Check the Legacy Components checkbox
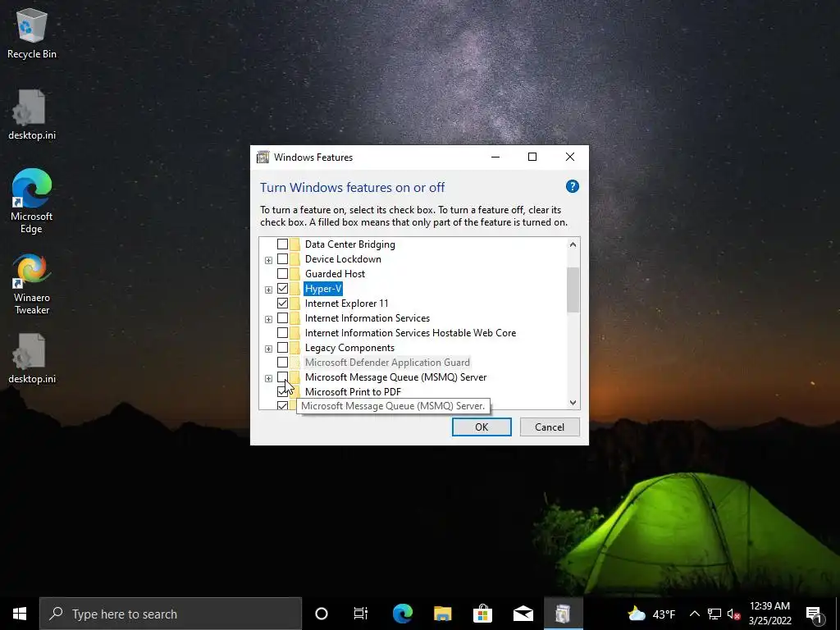Screen dimensions: 840x630 (282, 348)
